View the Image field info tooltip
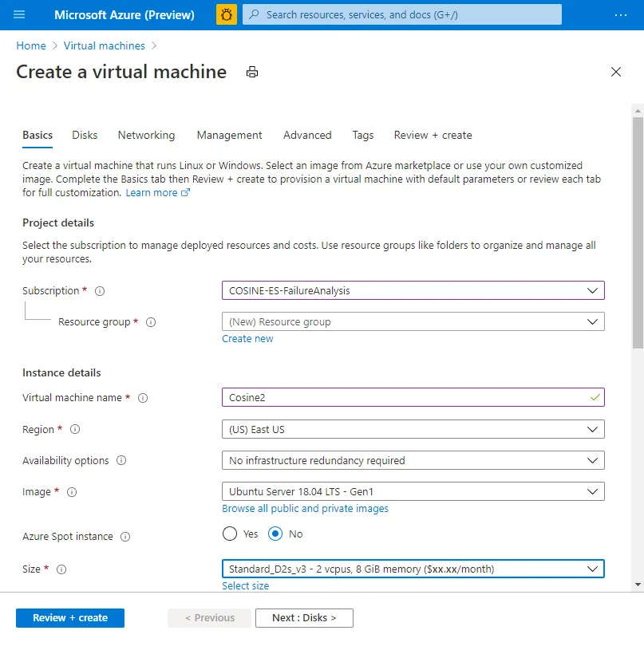644x646 pixels. point(72,491)
